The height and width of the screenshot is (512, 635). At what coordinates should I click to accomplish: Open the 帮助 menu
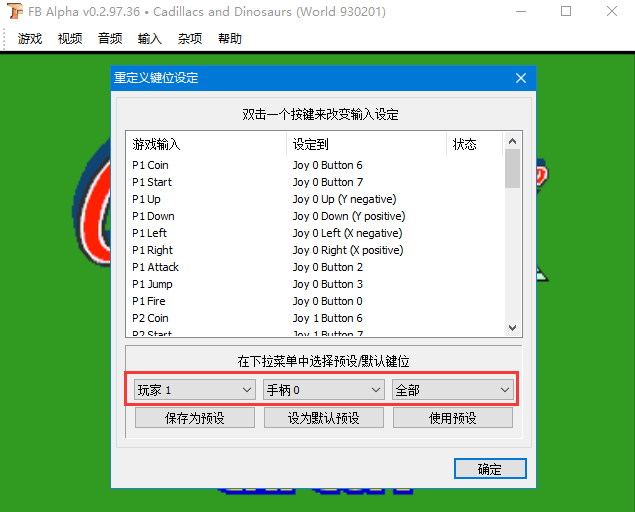pyautogui.click(x=230, y=39)
